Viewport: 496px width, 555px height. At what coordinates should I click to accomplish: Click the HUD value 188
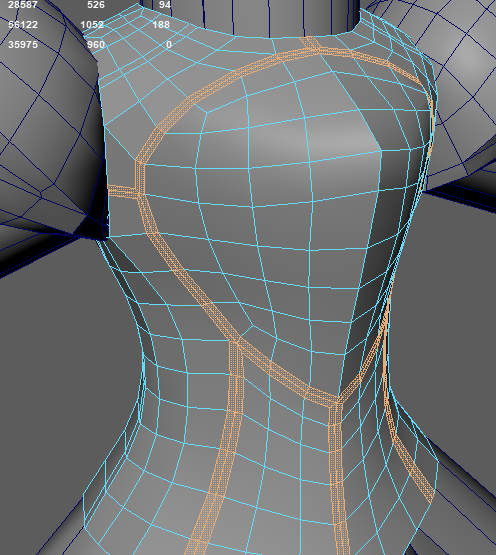point(161,25)
